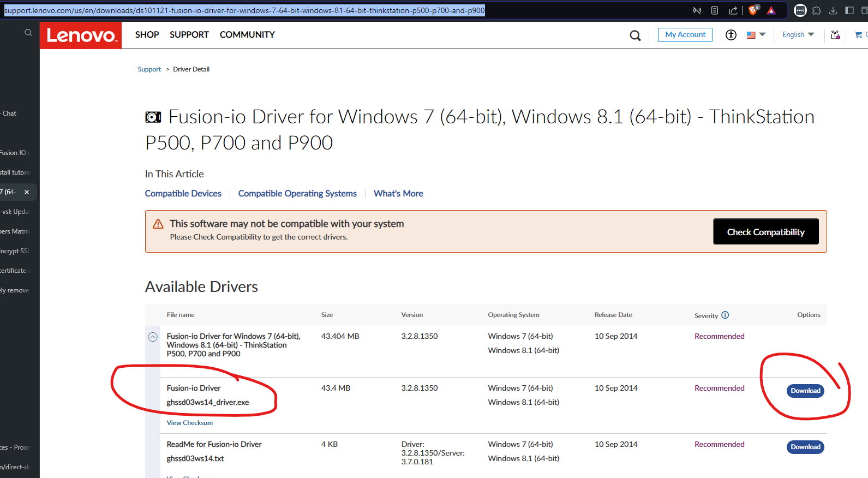Viewport: 868px width, 478px height.
Task: Click the camera icon next to driver title
Action: [153, 117]
